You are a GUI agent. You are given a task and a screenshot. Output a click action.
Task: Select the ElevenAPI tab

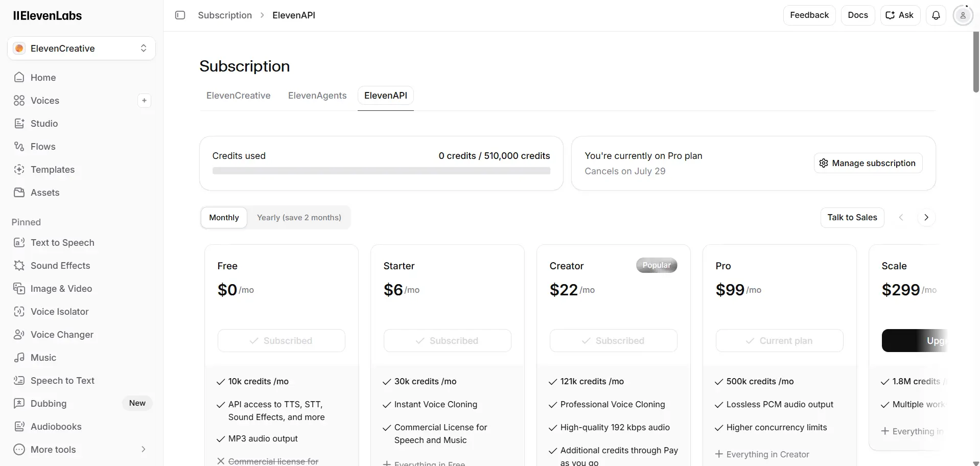pos(386,96)
